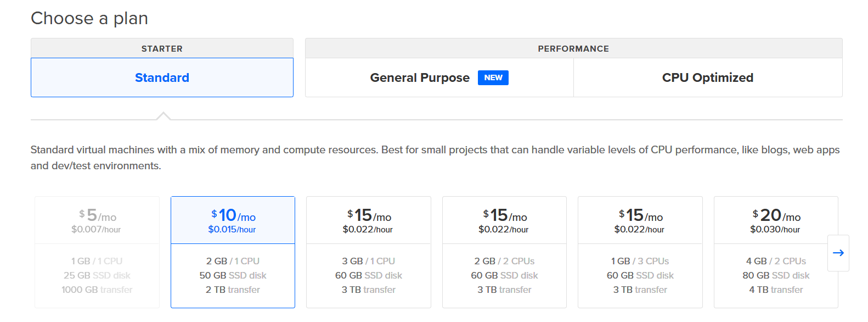Click the triangle pointer below Standard tab
Image resolution: width=868 pixels, height=322 pixels.
163,115
